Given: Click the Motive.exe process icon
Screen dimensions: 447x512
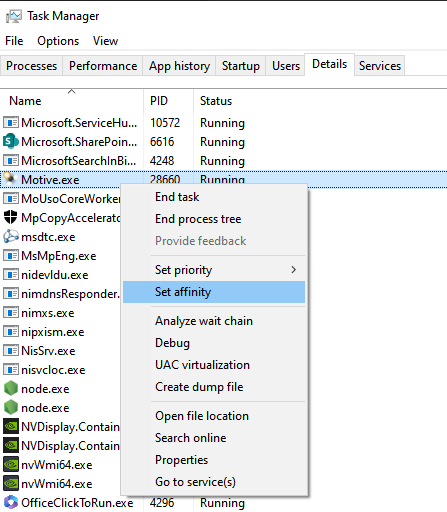Looking at the screenshot, I should [10, 180].
